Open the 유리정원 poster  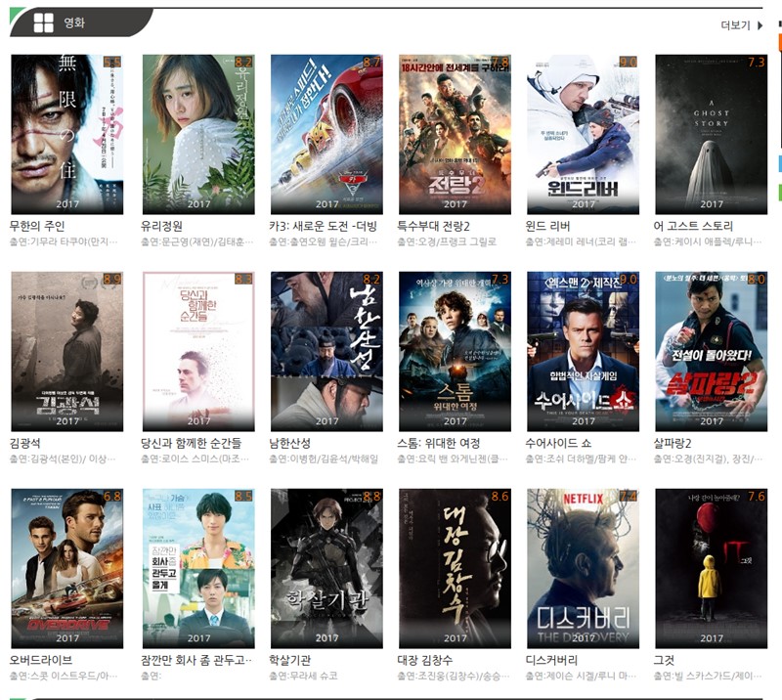tap(198, 134)
